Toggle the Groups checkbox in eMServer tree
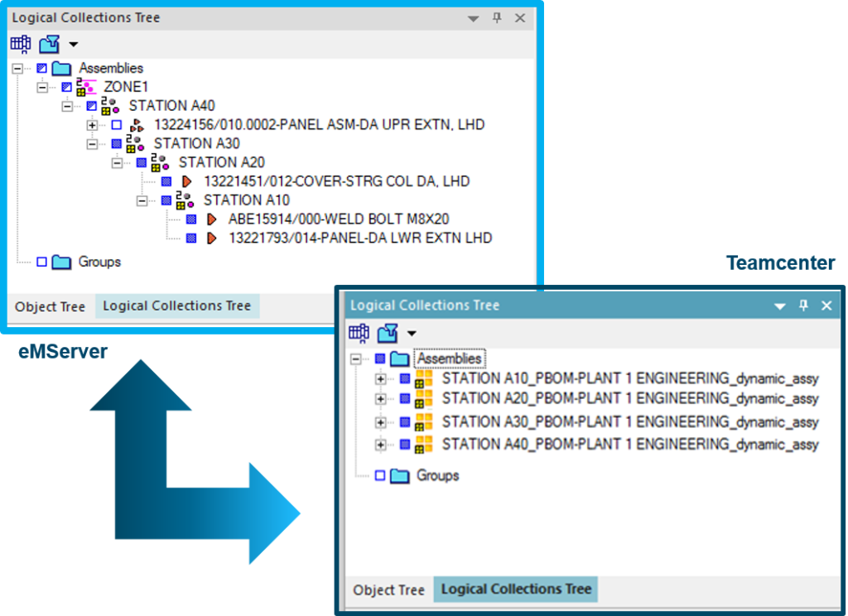848x616 pixels. coord(41,262)
